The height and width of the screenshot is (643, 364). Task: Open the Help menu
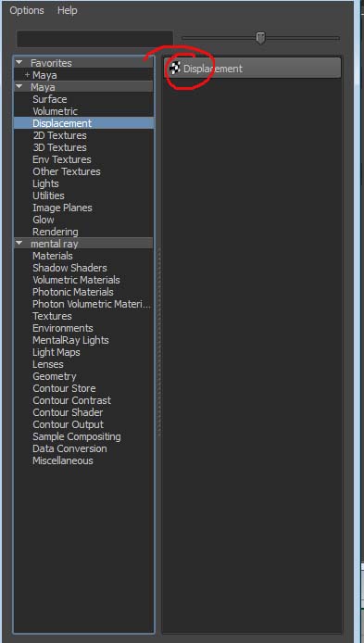(68, 10)
